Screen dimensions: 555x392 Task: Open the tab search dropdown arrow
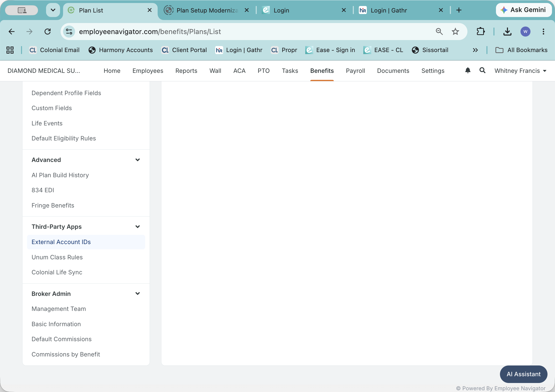point(53,10)
